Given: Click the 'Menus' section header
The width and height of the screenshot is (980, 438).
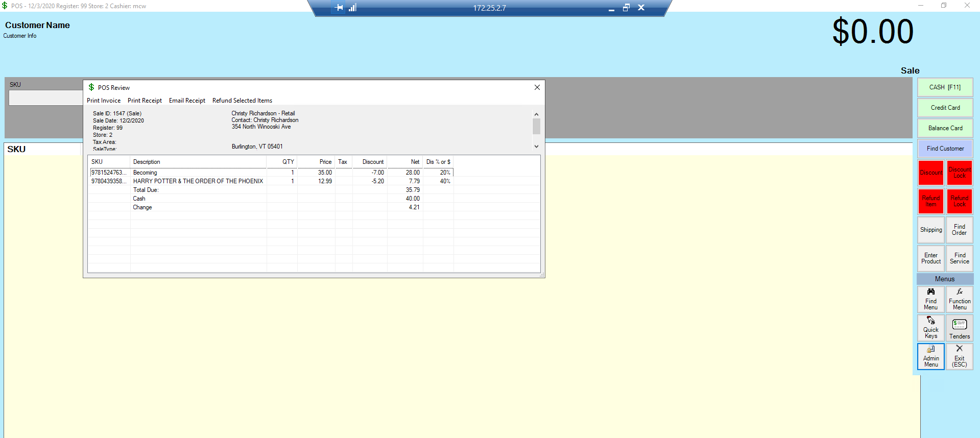Looking at the screenshot, I should point(945,279).
